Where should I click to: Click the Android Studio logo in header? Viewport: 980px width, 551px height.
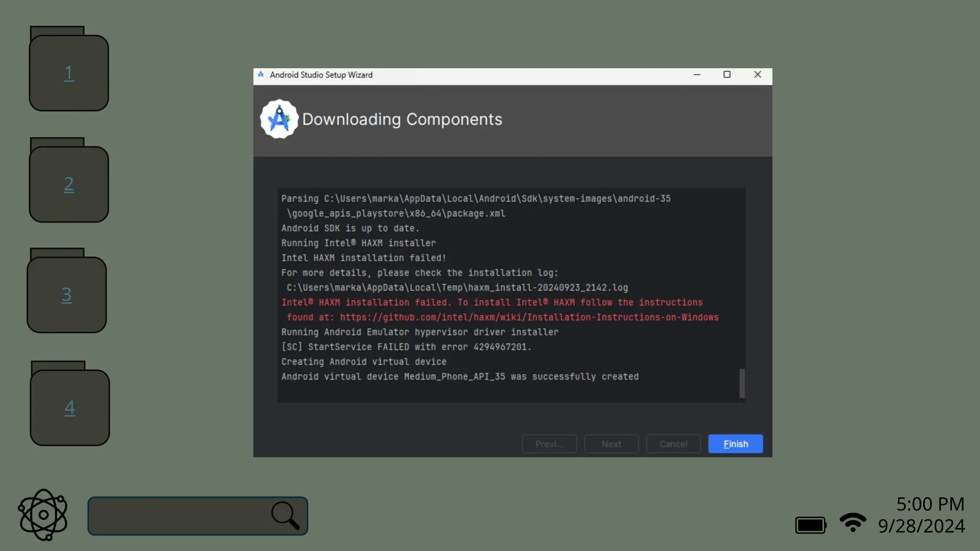click(279, 119)
